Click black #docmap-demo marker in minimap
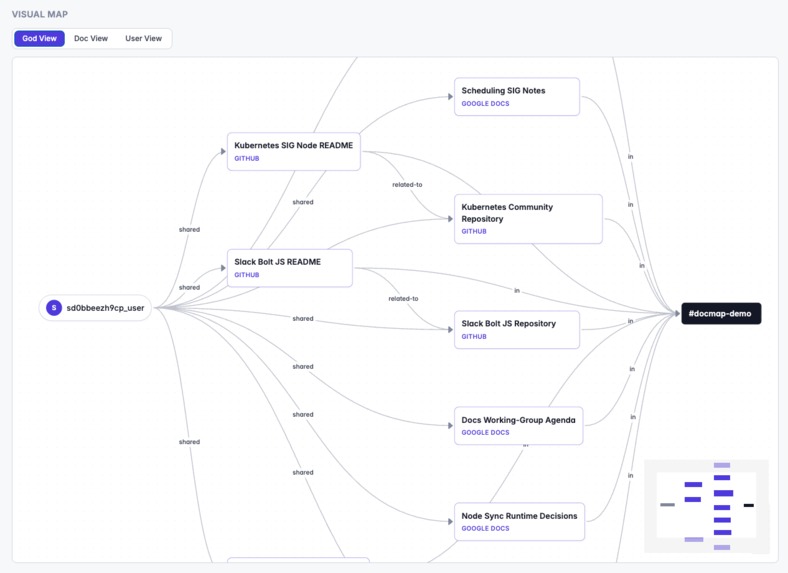 [x=749, y=505]
